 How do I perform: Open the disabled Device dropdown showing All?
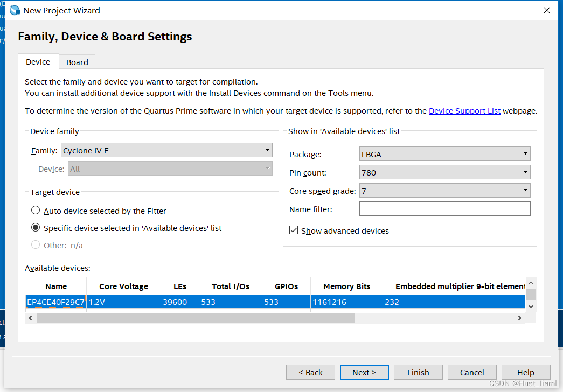tap(170, 169)
